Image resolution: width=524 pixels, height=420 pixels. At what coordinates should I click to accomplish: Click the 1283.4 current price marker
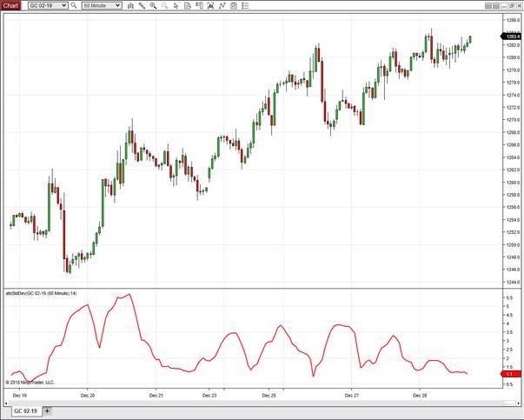[512, 37]
